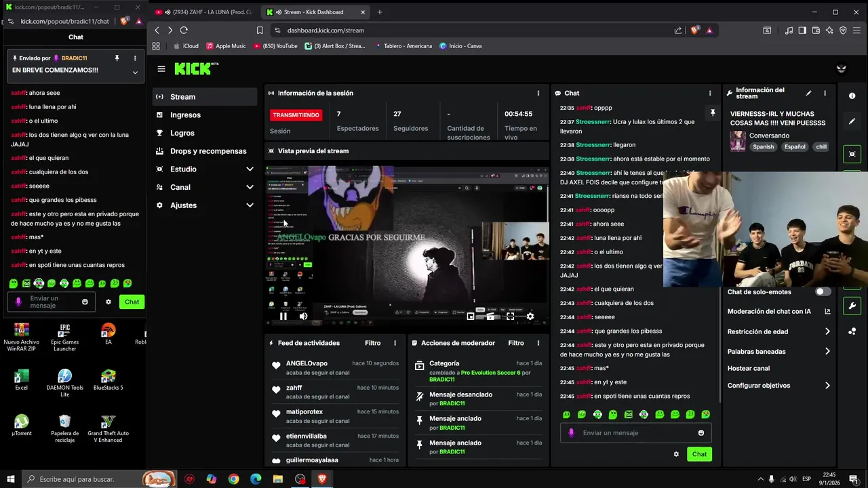Open pinned message three-dot menu in popout chat

[135, 58]
